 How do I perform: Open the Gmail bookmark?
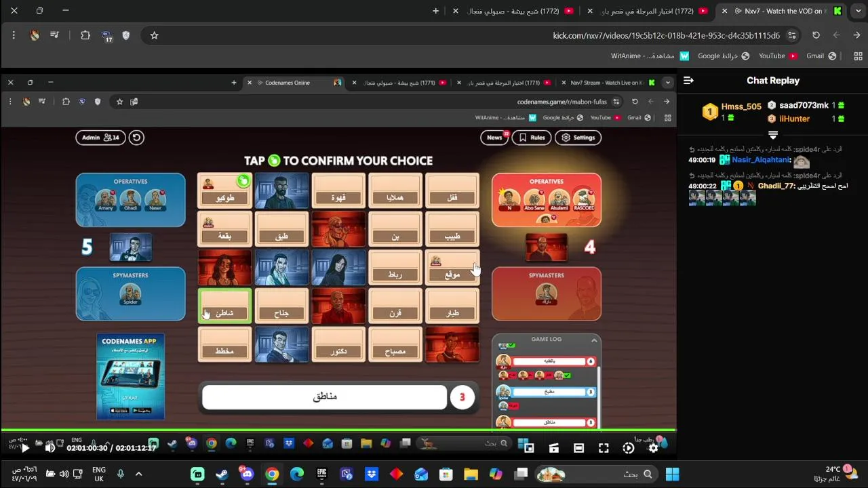(x=821, y=56)
